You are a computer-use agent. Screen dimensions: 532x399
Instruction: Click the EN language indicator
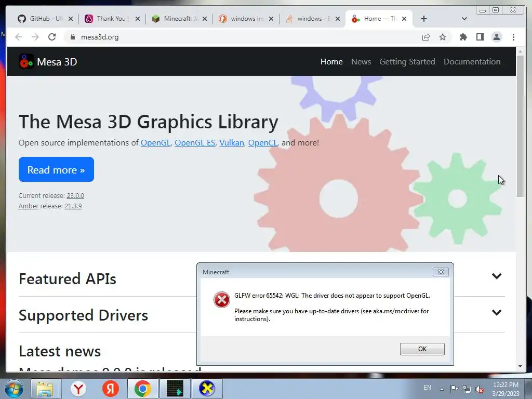pos(427,388)
